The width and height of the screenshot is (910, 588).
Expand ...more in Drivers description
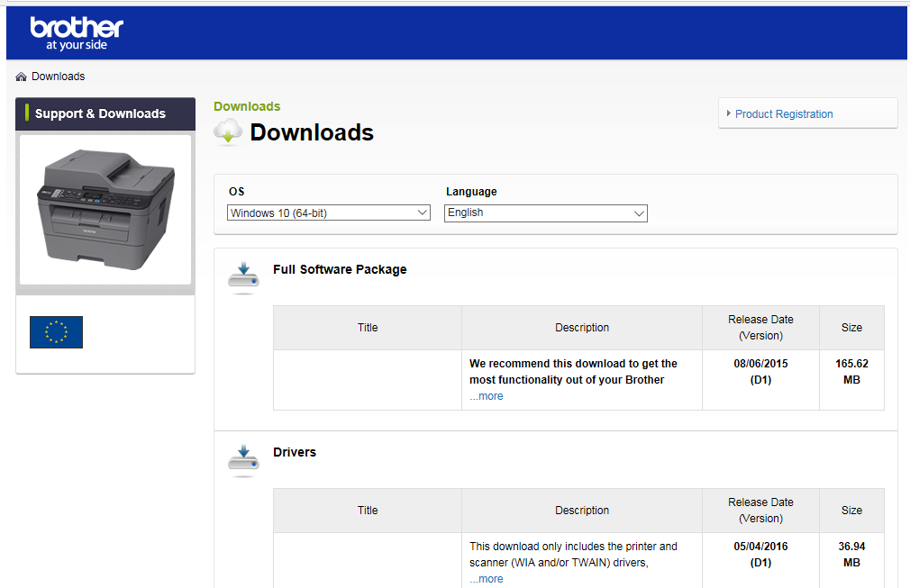click(487, 579)
